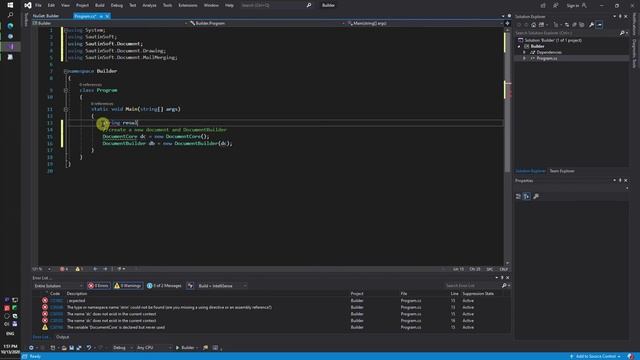
Task: Toggle Preview Selected Items button
Action: click(x=599, y=25)
